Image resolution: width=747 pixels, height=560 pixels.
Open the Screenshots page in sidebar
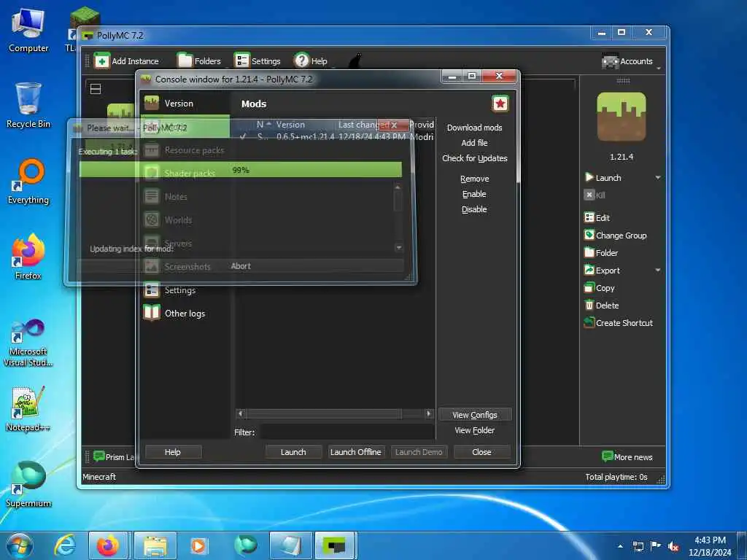[x=185, y=267]
